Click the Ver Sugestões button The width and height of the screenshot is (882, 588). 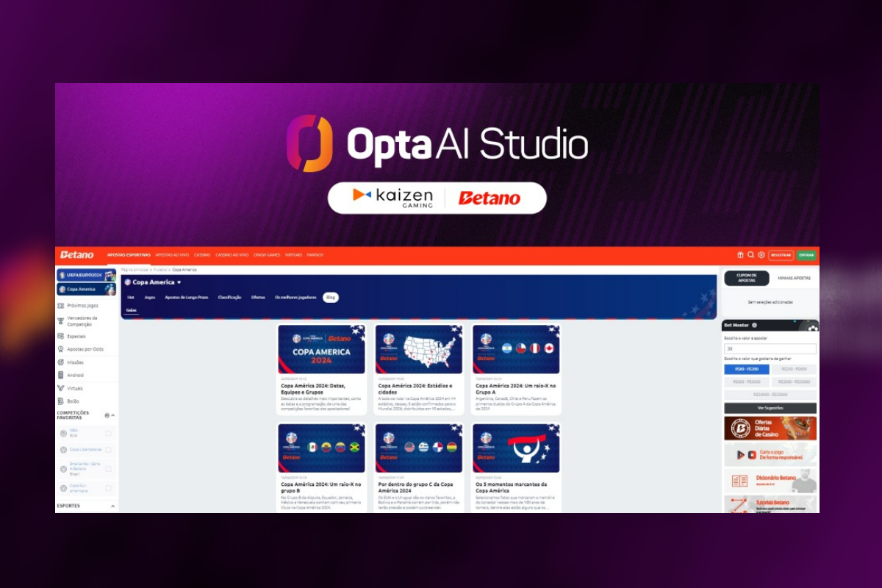[x=770, y=408]
